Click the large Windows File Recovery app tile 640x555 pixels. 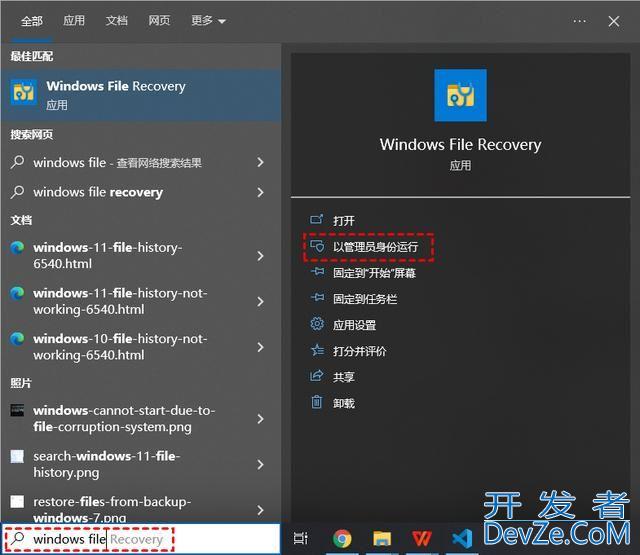[460, 95]
